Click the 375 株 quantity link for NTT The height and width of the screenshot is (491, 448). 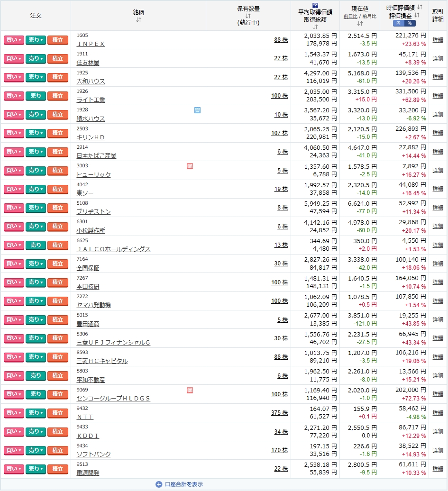tap(279, 413)
